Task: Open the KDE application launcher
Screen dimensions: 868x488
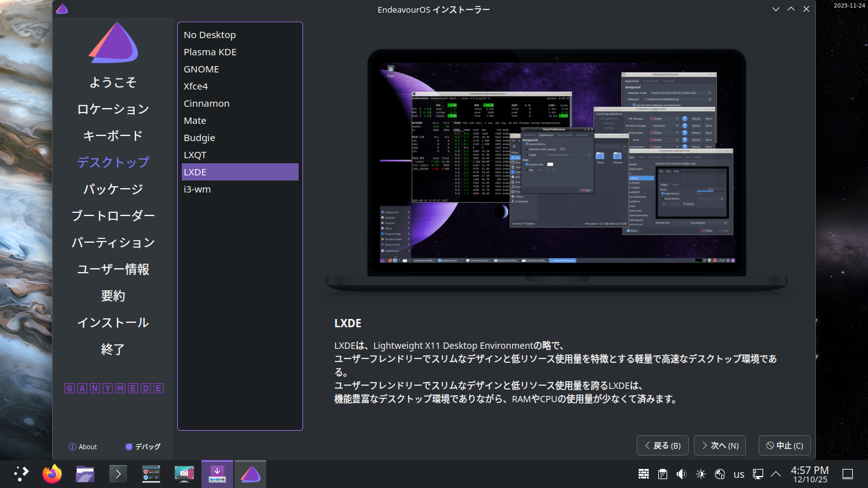Action: pyautogui.click(x=21, y=474)
